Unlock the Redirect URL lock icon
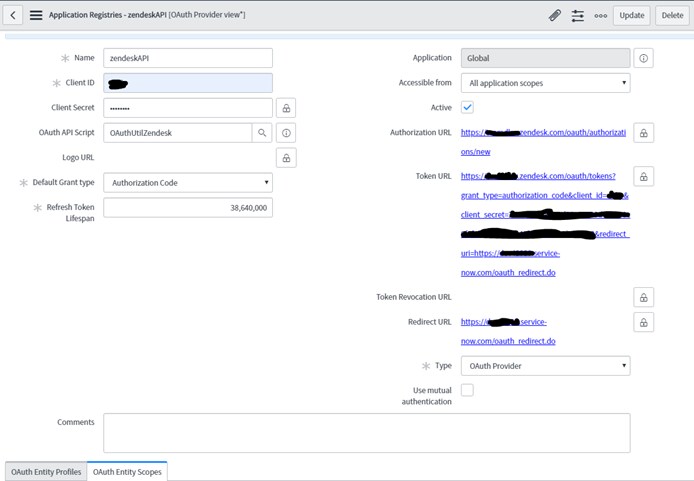The image size is (694, 481). point(644,322)
